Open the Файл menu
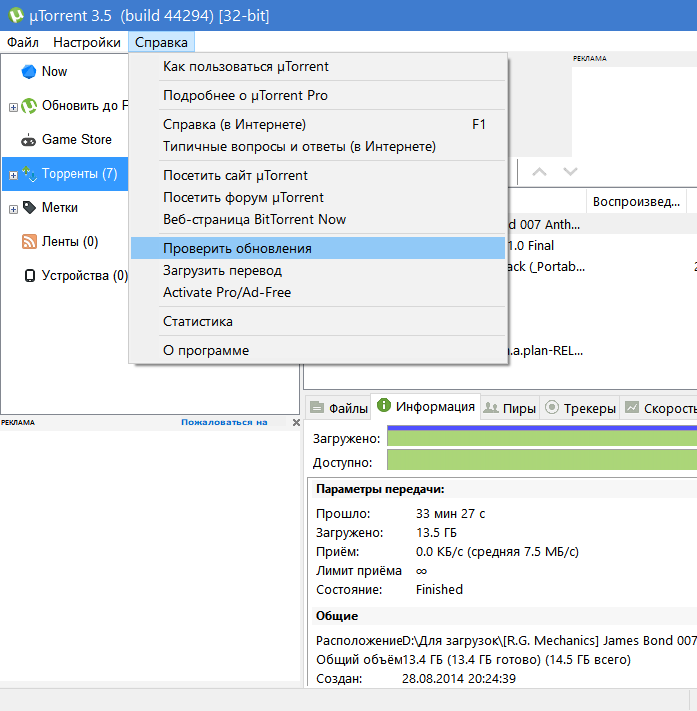Viewport: 697px width, 711px height. tap(23, 43)
